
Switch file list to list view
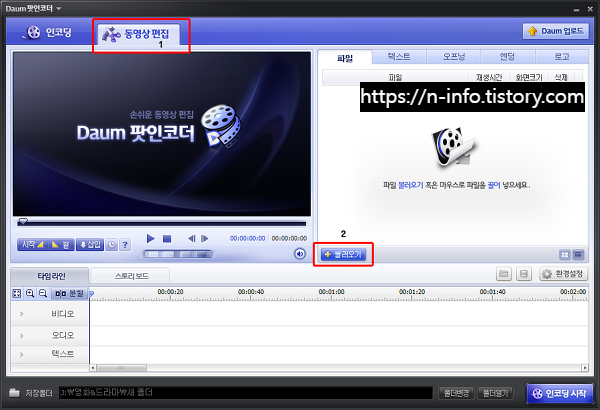[x=578, y=255]
